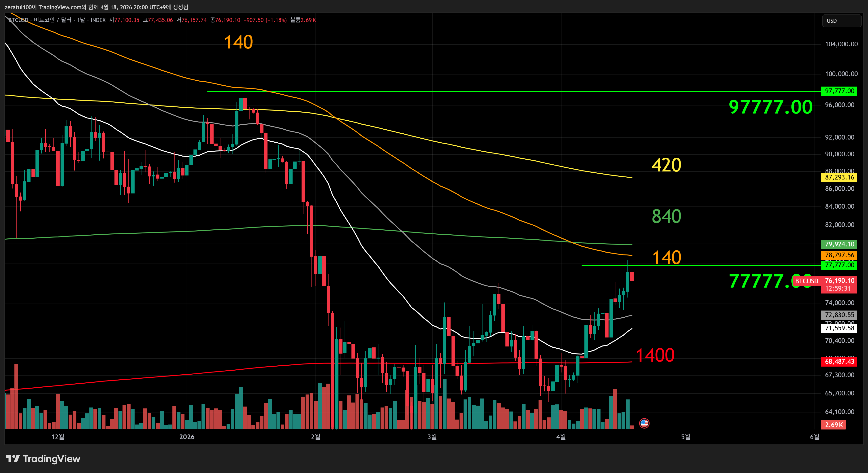Click the 70,400.00 price axis tick
The image size is (868, 473).
839,341
